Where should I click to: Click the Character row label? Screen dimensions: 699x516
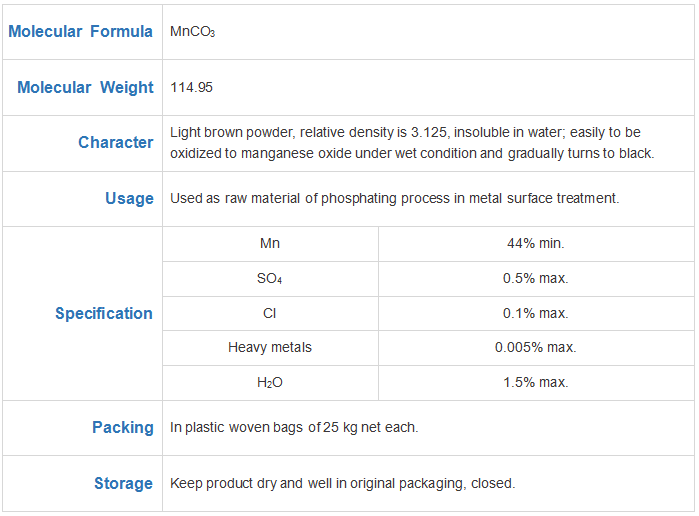tap(115, 142)
